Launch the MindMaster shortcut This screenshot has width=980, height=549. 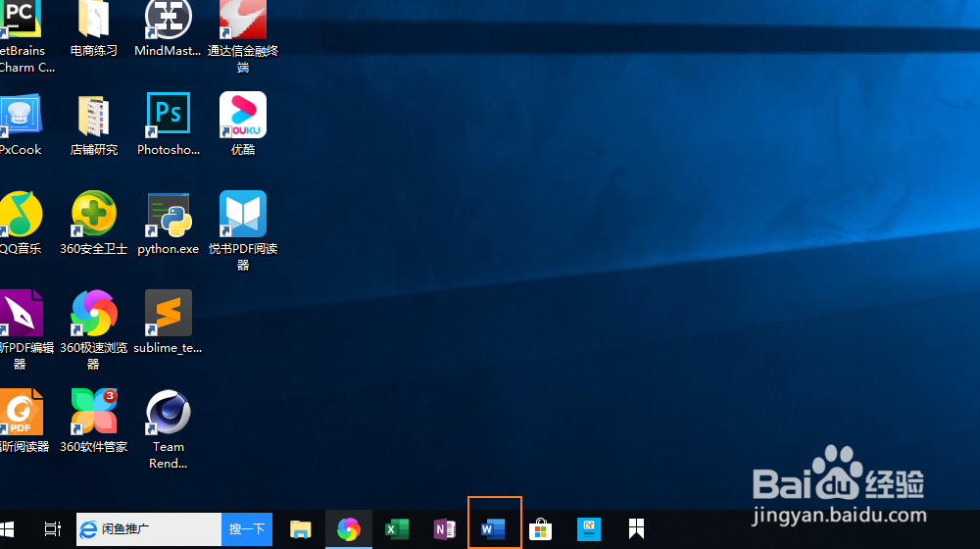click(169, 20)
